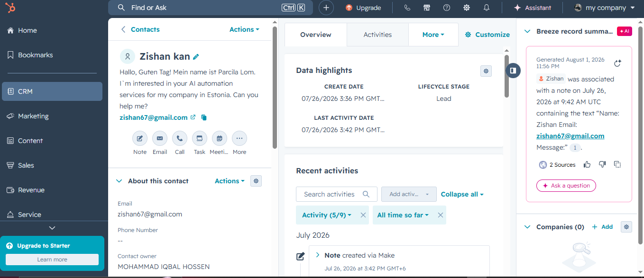Click the Customize link
The image size is (644, 278).
point(487,35)
